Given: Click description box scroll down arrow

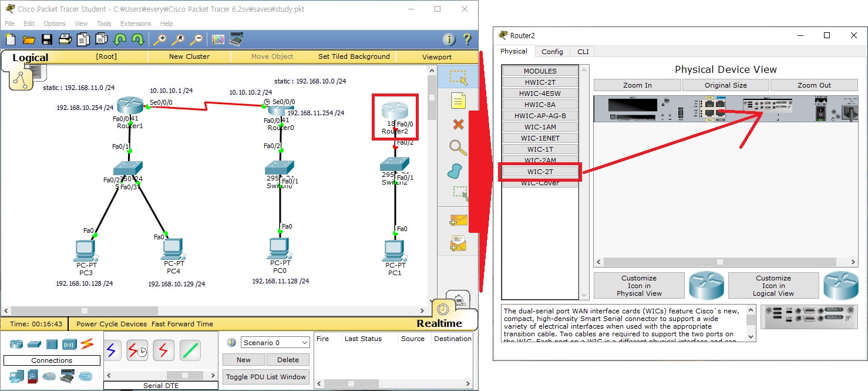Looking at the screenshot, I should click(751, 337).
